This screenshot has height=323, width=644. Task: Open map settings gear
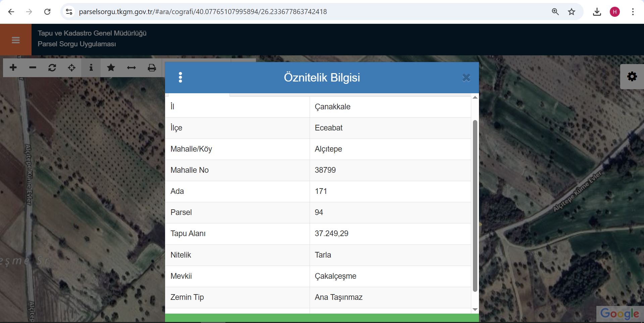tap(632, 76)
